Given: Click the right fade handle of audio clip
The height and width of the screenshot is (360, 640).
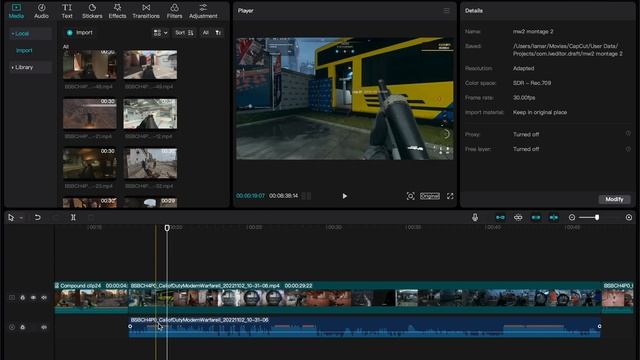Looking at the screenshot, I should pyautogui.click(x=599, y=326).
